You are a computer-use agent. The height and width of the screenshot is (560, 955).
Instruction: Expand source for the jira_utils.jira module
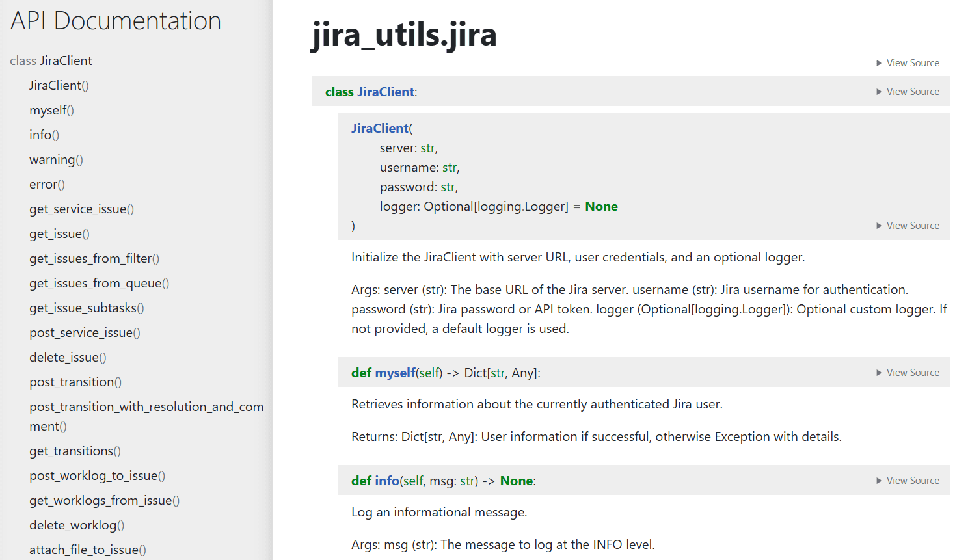tap(908, 62)
